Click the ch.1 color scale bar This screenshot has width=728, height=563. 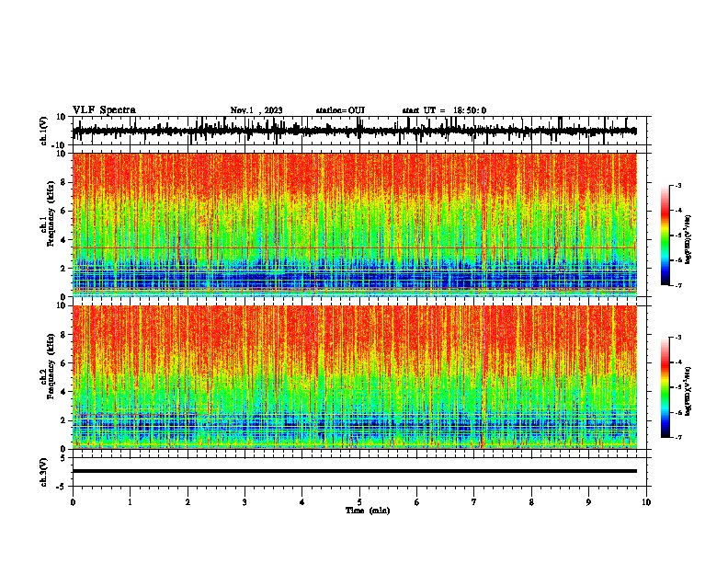665,236
